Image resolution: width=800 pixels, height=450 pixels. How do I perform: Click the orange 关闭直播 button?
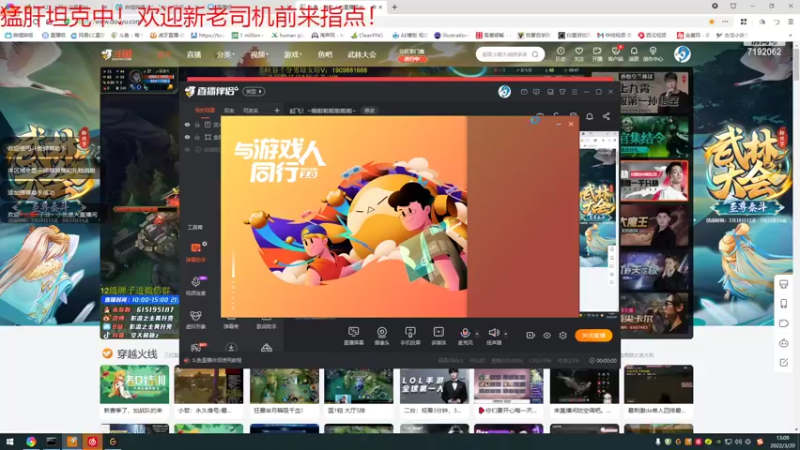point(593,335)
